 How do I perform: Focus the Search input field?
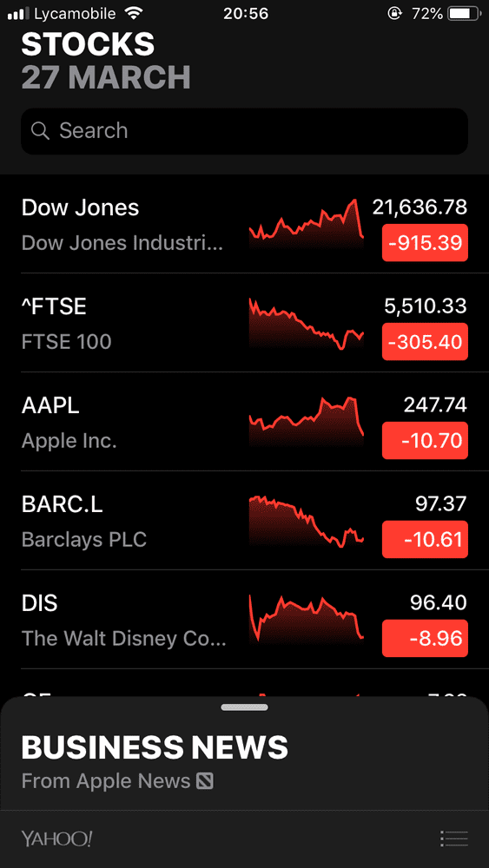click(244, 131)
